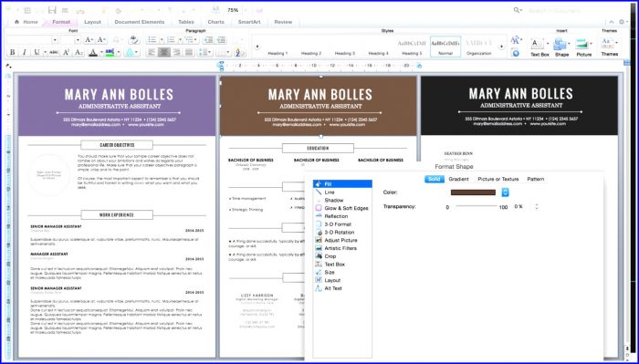Clear formatting with the Ab eraser icon

(133, 40)
